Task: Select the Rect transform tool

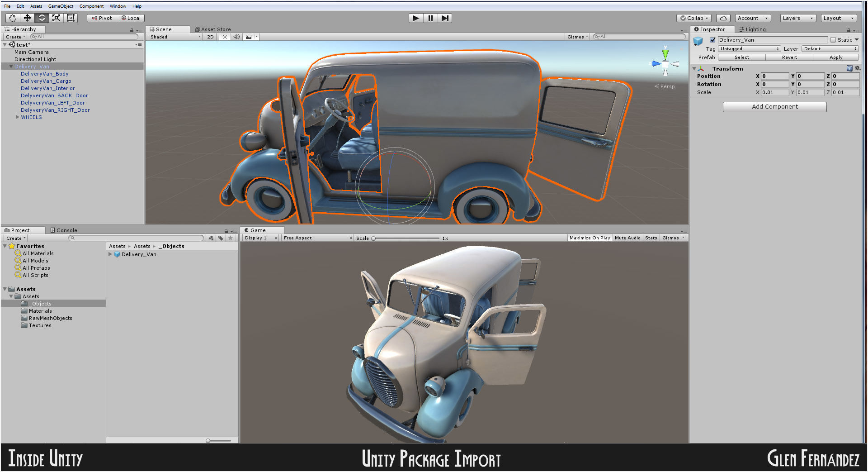Action: coord(71,18)
